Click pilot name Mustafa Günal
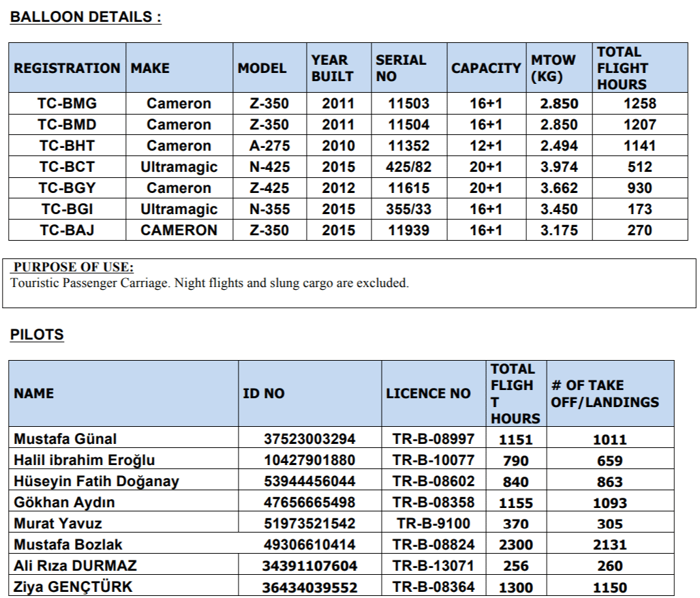This screenshot has width=700, height=598. pos(65,439)
